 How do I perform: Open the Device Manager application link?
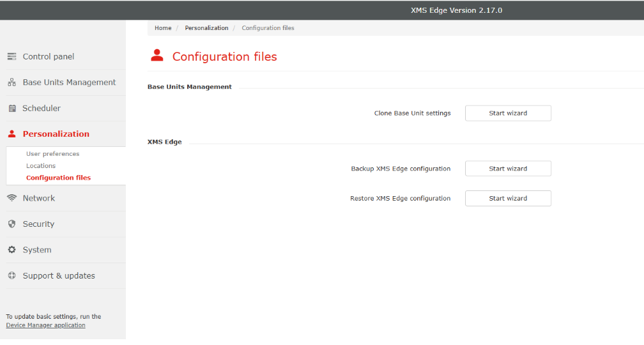[45, 325]
